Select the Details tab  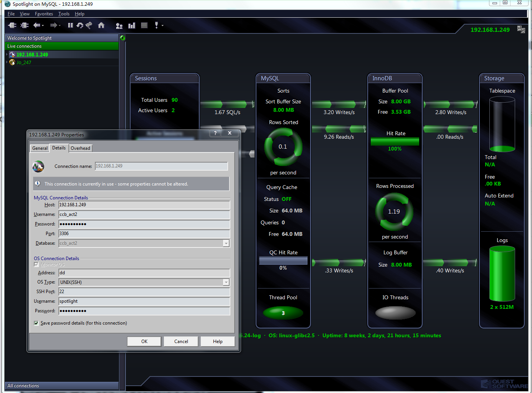[x=59, y=148]
